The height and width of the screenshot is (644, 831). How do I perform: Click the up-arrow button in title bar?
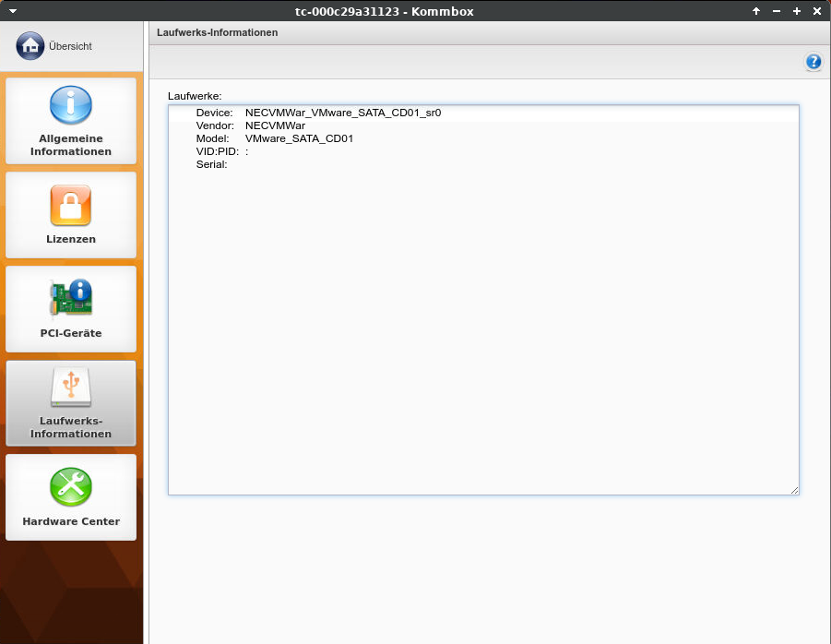756,10
